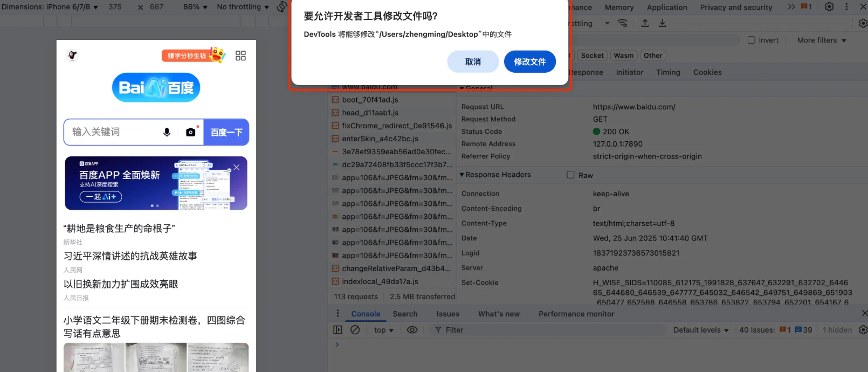
Task: Switch to the Issues drawer tab
Action: coord(448,314)
